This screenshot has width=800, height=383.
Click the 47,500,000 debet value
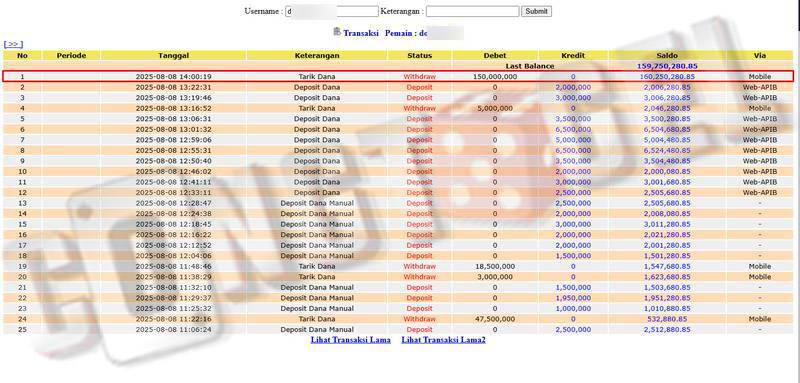pos(494,319)
